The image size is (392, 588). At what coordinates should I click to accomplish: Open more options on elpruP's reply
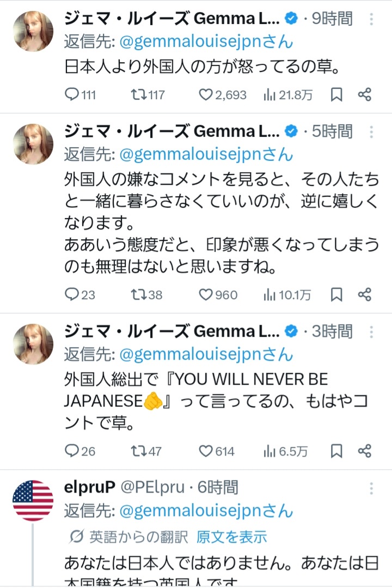[x=371, y=488]
